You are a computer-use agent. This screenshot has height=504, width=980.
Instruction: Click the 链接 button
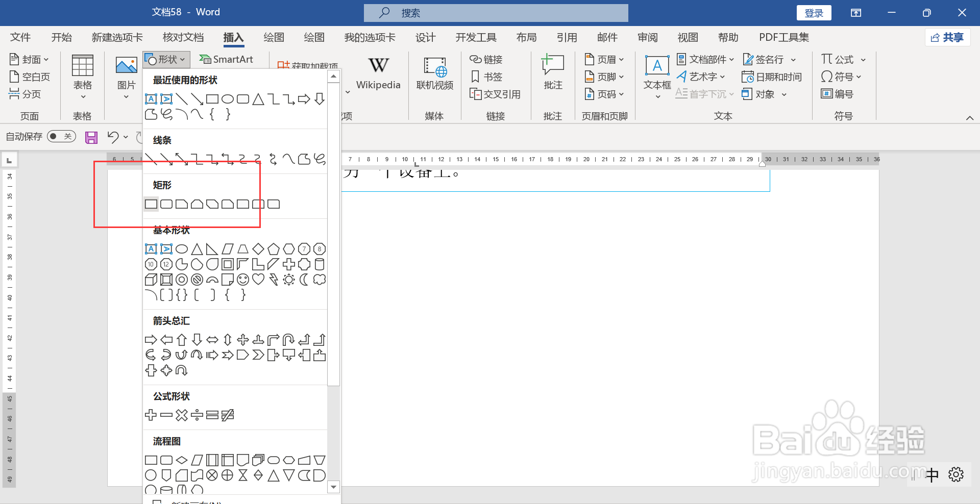[x=486, y=60]
